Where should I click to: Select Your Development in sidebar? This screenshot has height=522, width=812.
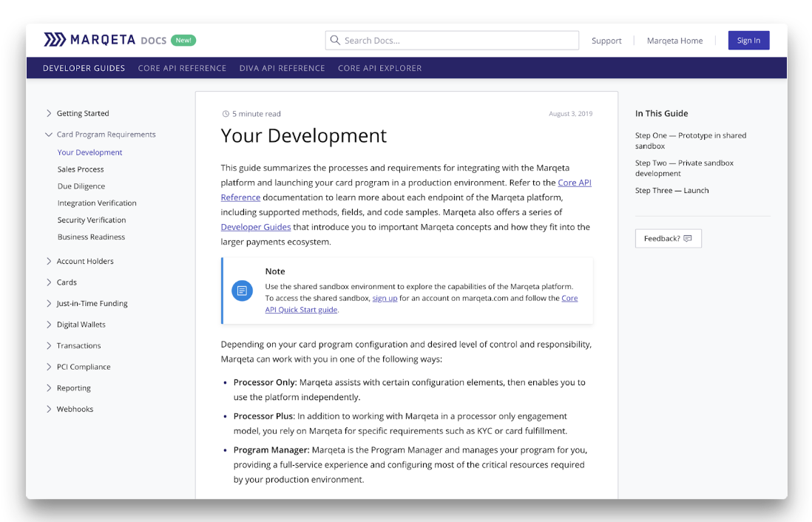point(89,152)
